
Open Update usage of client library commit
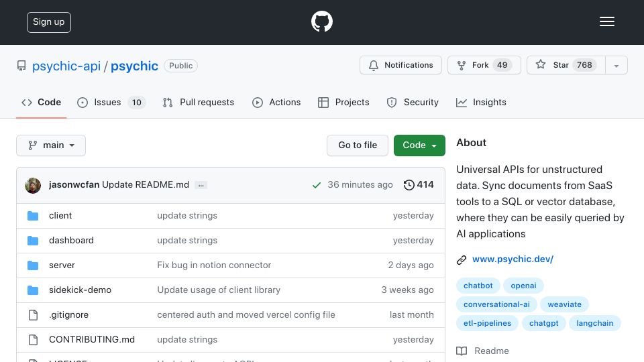[x=219, y=290]
